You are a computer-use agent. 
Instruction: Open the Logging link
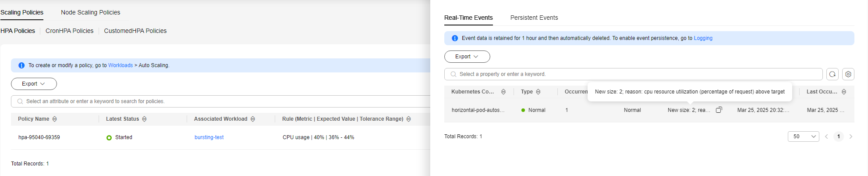pyautogui.click(x=703, y=38)
